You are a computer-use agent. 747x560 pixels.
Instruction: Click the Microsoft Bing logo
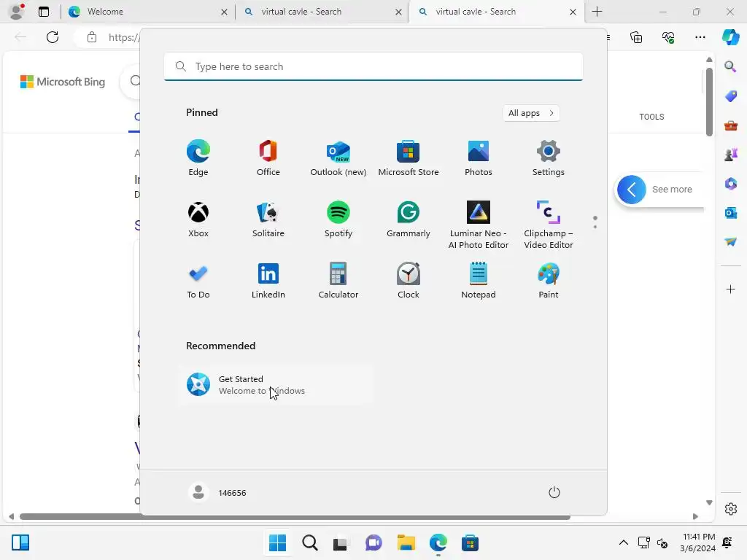tap(63, 82)
